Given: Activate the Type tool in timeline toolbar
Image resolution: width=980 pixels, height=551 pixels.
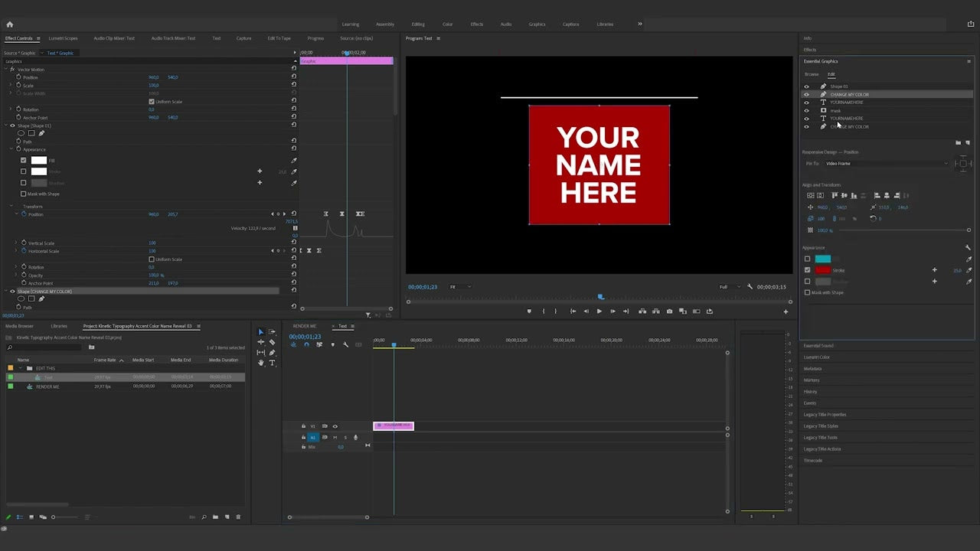Looking at the screenshot, I should 272,363.
